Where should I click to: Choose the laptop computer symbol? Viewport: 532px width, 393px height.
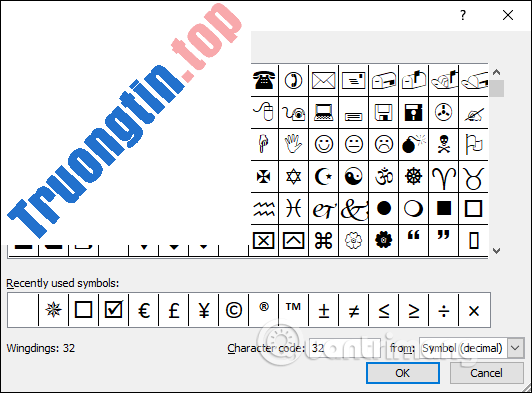[323, 112]
